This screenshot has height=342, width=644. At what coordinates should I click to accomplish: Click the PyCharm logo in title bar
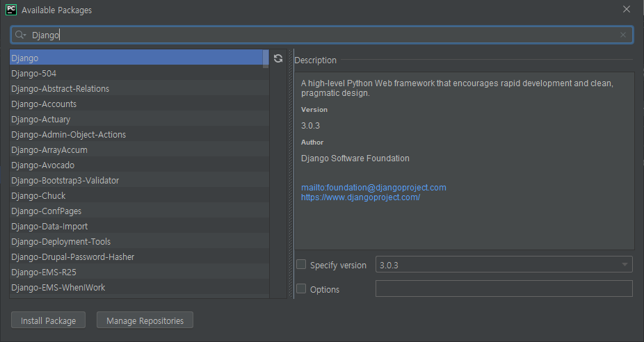click(11, 10)
